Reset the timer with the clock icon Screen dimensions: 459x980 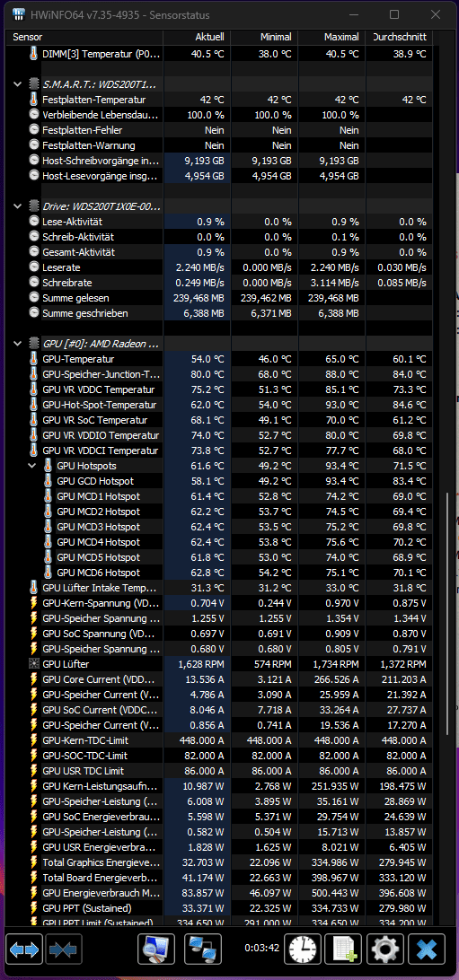303,950
